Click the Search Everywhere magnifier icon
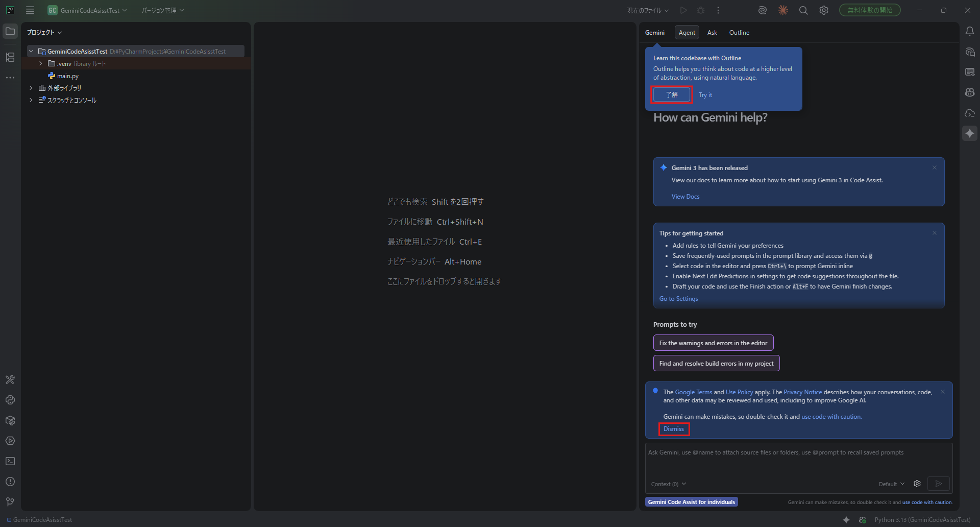Viewport: 980px width, 527px height. tap(803, 10)
